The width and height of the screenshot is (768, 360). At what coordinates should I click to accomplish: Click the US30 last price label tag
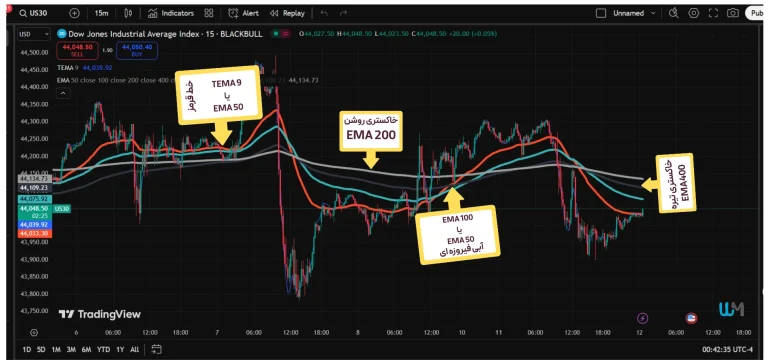point(61,208)
